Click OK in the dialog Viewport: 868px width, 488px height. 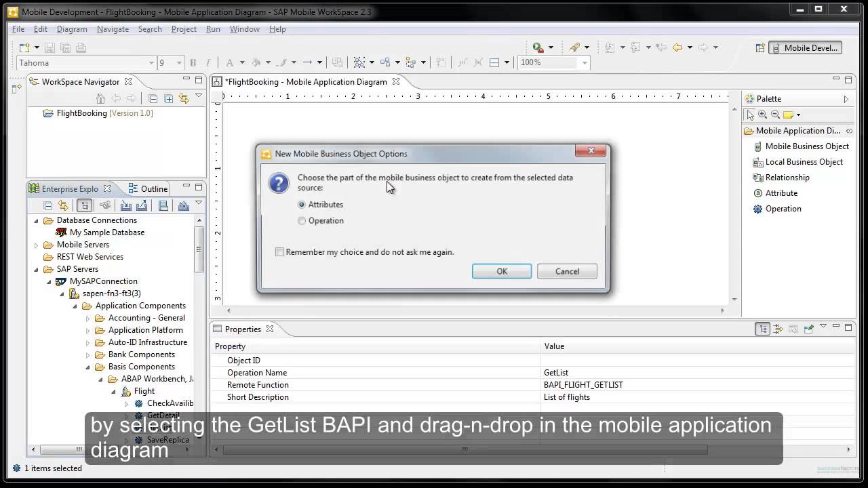tap(502, 271)
